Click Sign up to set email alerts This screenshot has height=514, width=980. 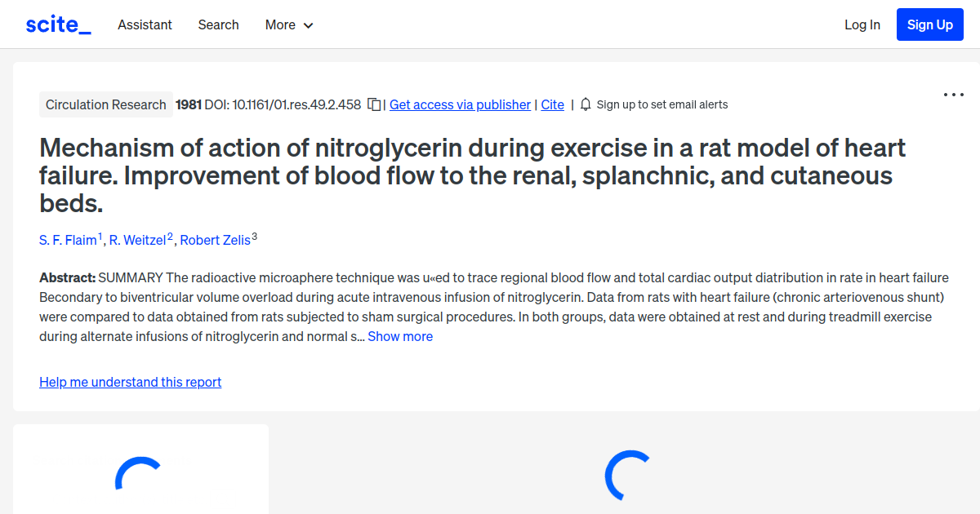click(662, 104)
